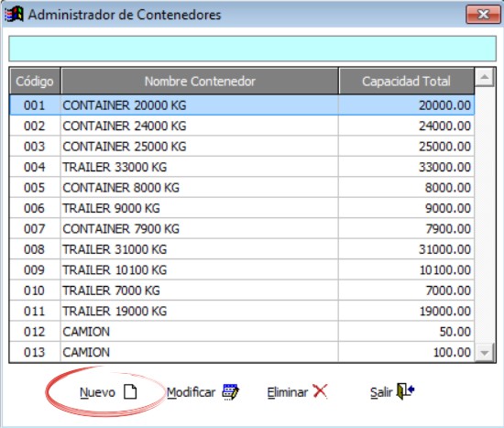Click the Nuevo blank page icon
Image resolution: width=504 pixels, height=428 pixels.
click(x=130, y=391)
